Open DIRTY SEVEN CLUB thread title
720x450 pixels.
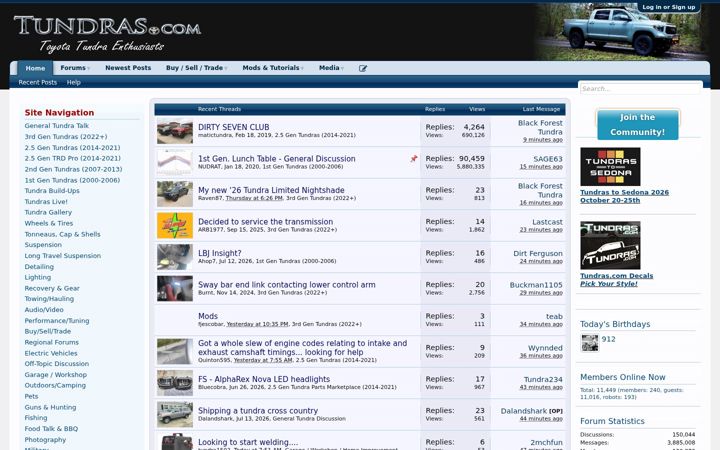(x=234, y=127)
